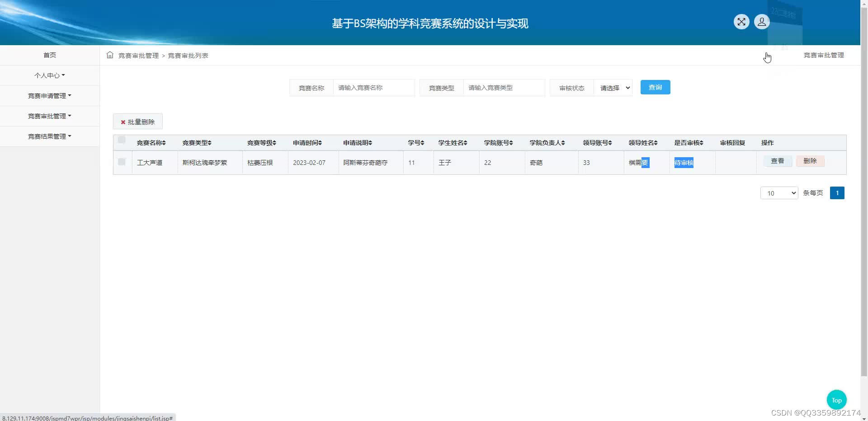Click the fullscreen toggle icon in header

(741, 22)
